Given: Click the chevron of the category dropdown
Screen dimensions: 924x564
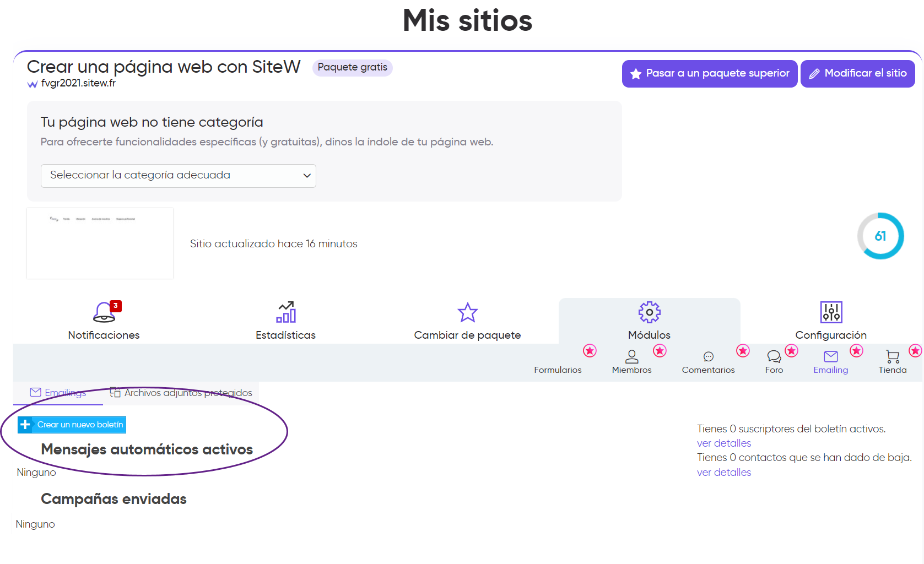Looking at the screenshot, I should 307,176.
